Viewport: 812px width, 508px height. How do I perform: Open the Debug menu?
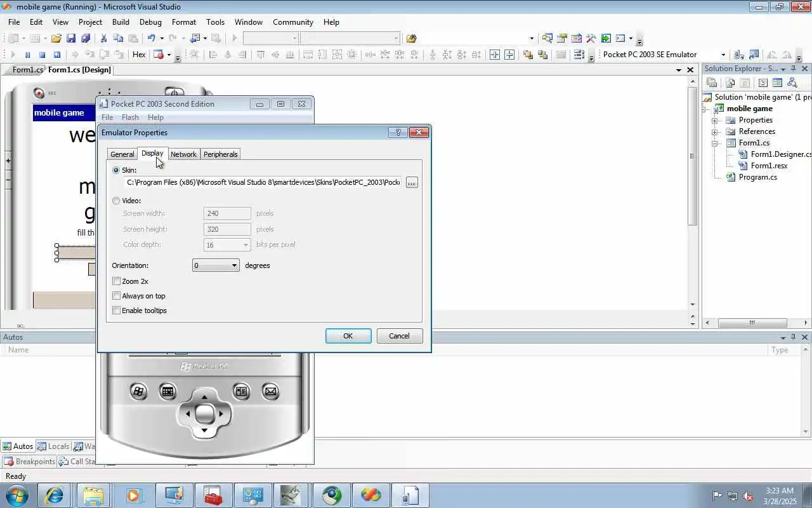(150, 22)
